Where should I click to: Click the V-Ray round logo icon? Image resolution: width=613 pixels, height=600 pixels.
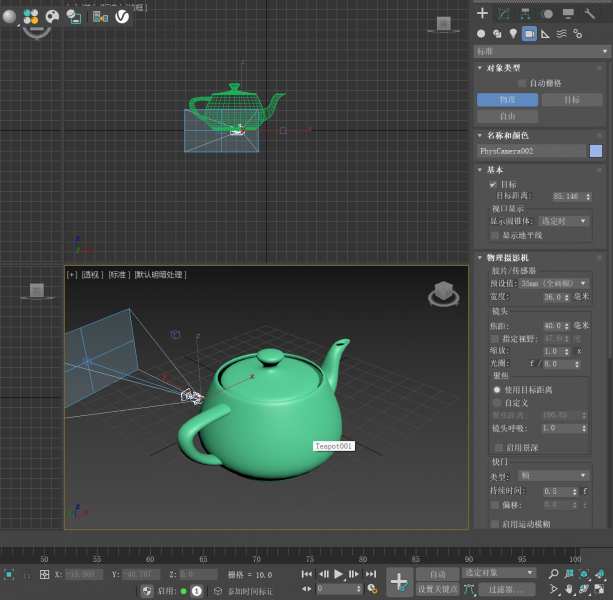(x=122, y=16)
